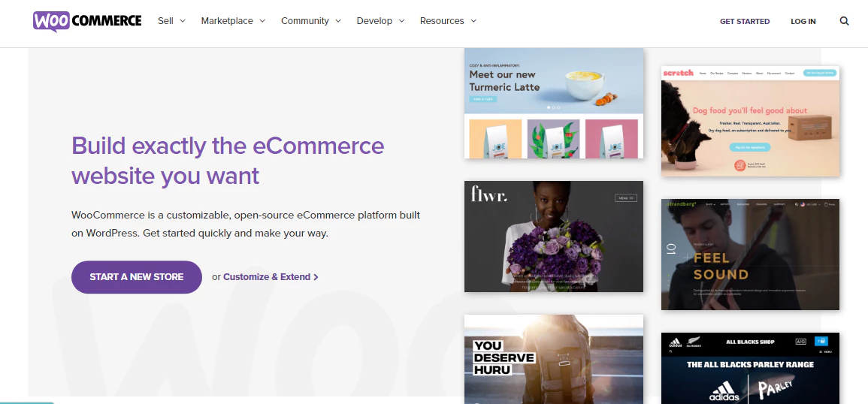The height and width of the screenshot is (404, 868).
Task: Open the Community menu
Action: [305, 21]
